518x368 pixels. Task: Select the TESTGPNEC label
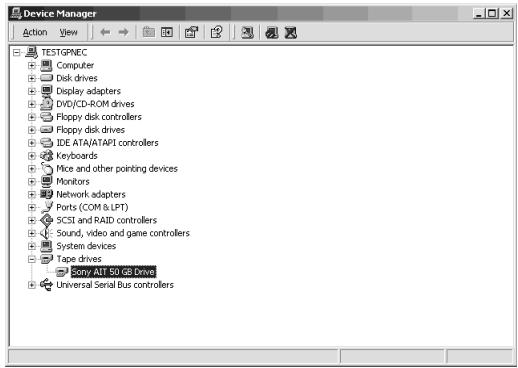[x=64, y=53]
